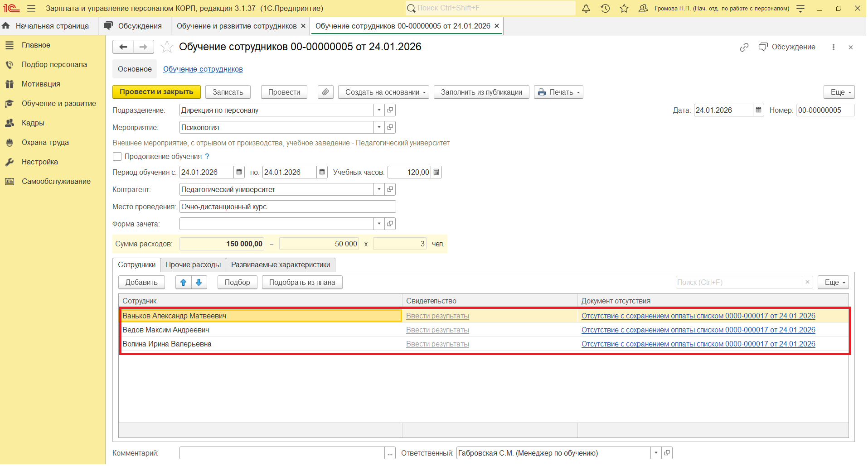
Task: Copy document link with chain icon
Action: pos(744,48)
